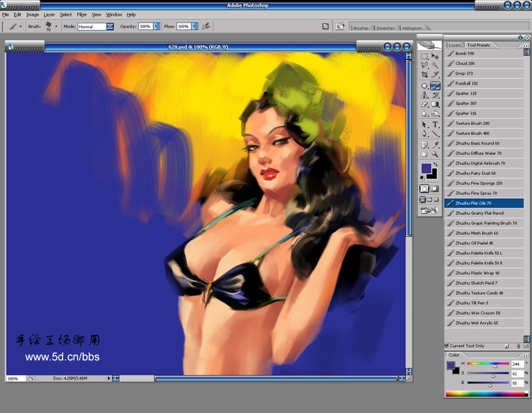The width and height of the screenshot is (532, 413).
Task: Switch to Quick Mask mode
Action: [x=435, y=189]
